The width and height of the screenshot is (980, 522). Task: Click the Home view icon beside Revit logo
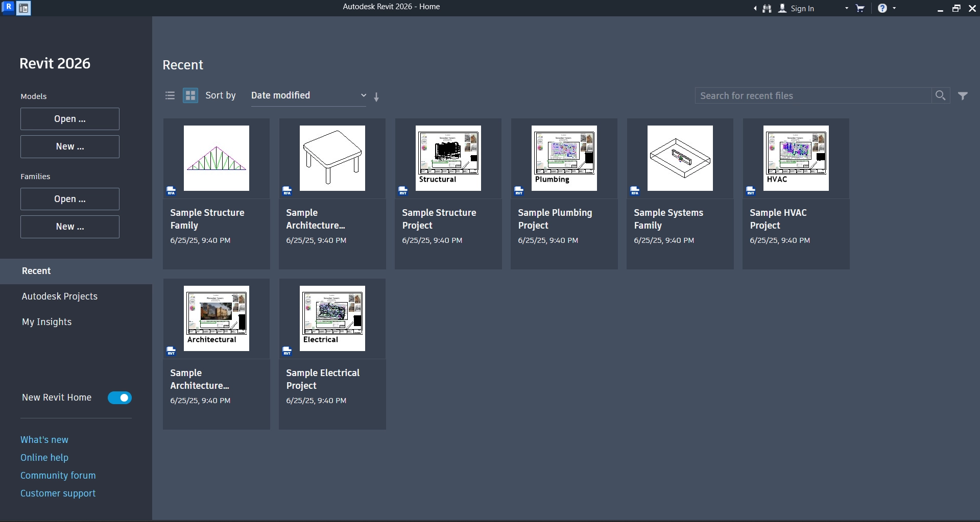(x=23, y=8)
